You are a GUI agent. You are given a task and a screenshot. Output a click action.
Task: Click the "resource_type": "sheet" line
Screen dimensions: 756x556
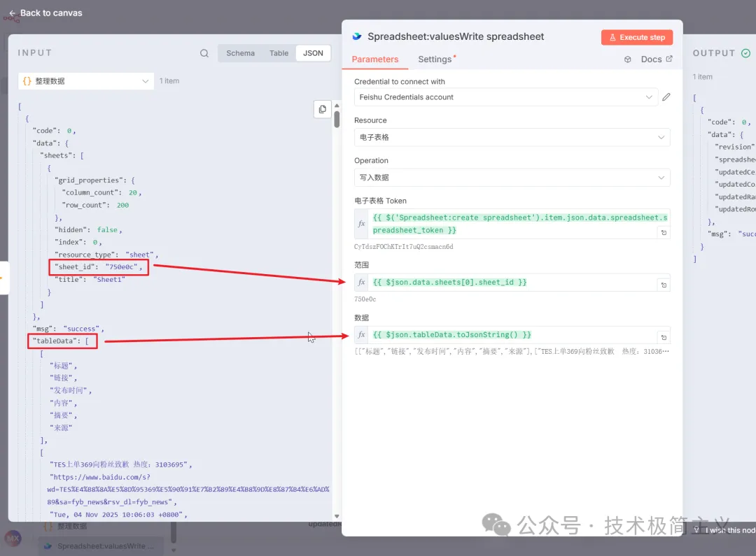click(106, 255)
